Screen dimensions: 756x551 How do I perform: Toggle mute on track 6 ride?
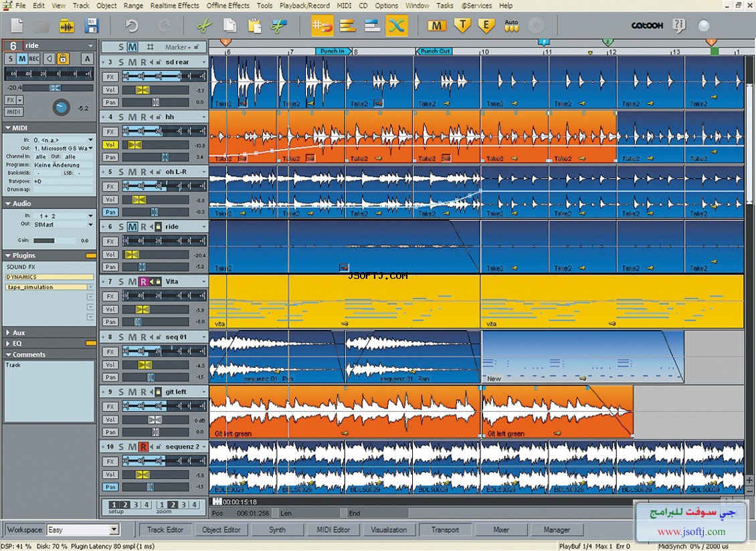[x=132, y=227]
